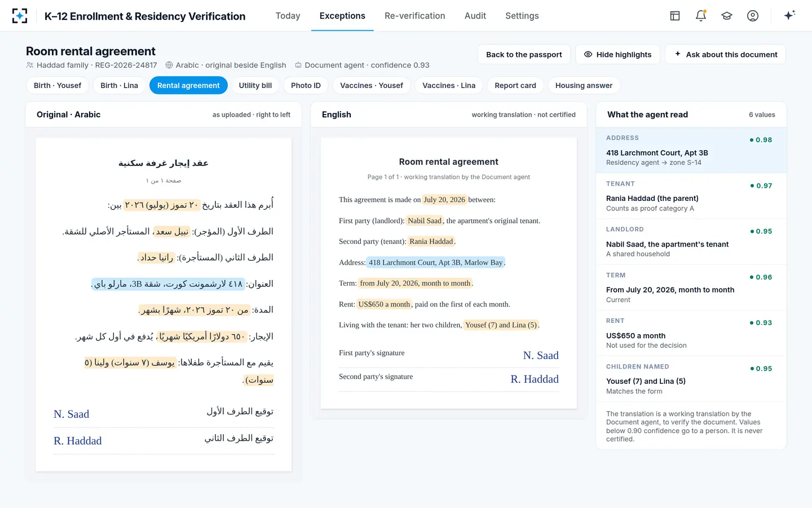
Task: Select Report card chip
Action: pos(515,85)
